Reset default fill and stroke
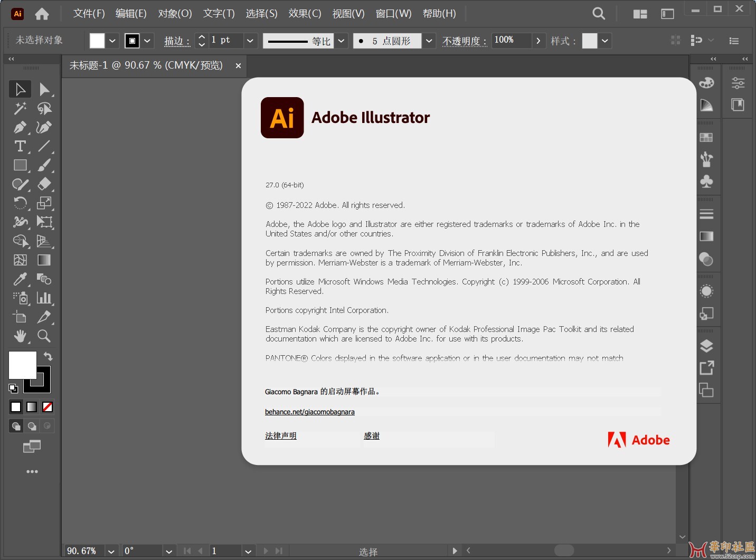 [13, 388]
